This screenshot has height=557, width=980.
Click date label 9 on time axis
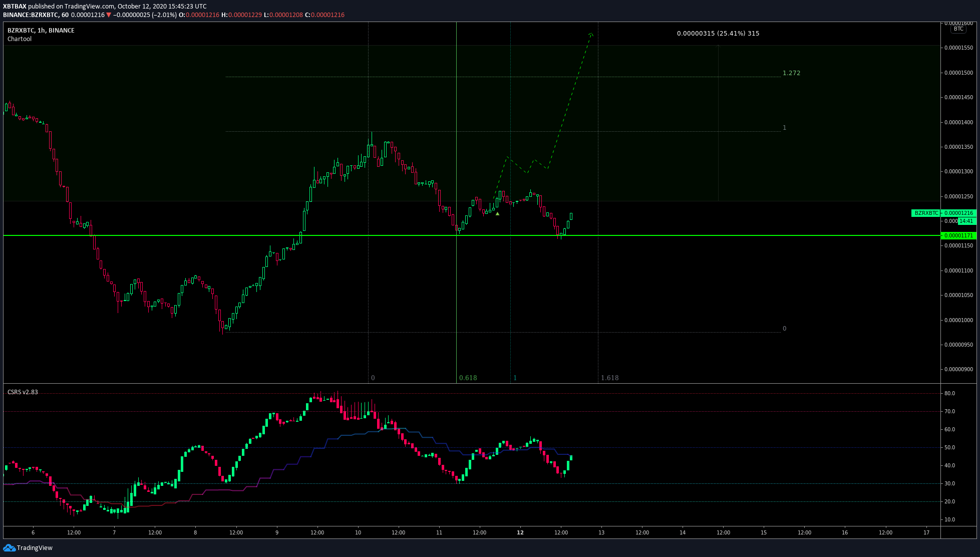coord(277,532)
